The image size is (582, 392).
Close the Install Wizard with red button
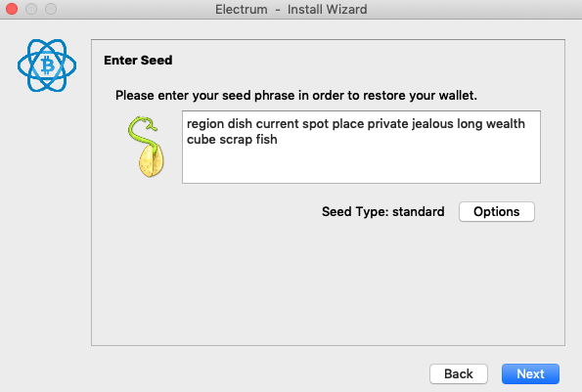tap(12, 9)
